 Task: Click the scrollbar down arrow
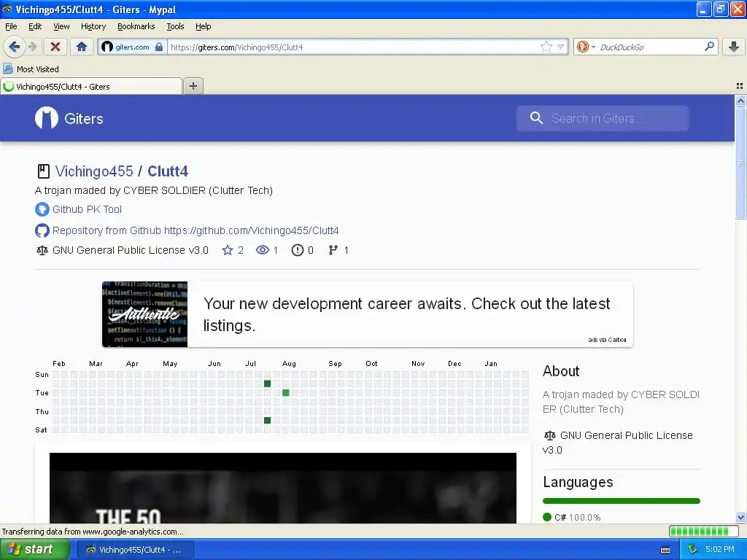(740, 517)
